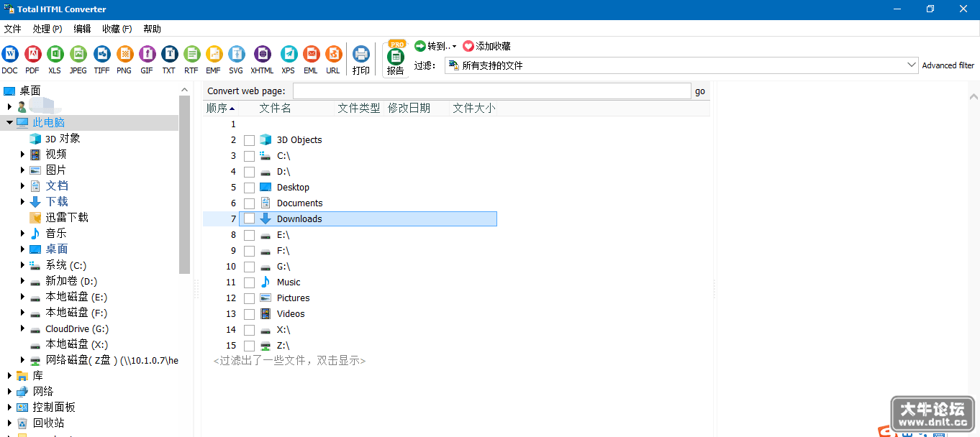Screen dimensions: 980x437
Task: Sort by 修改日期 column header
Action: click(x=409, y=108)
